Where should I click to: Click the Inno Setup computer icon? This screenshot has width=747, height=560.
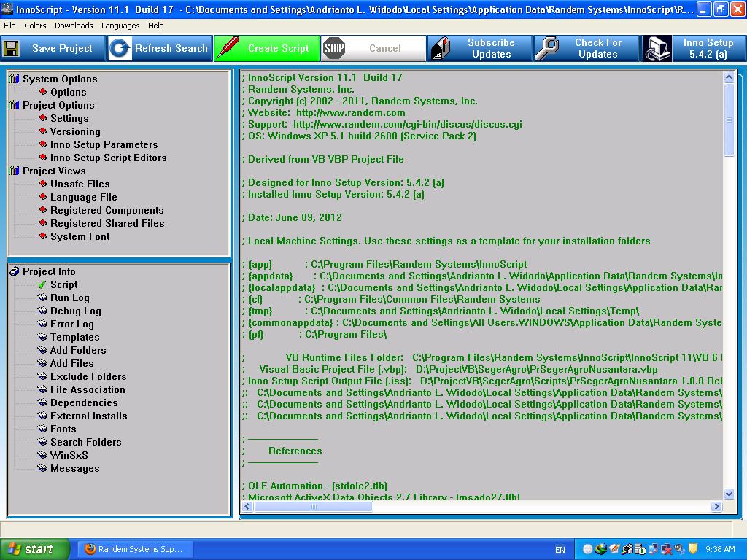[x=657, y=49]
